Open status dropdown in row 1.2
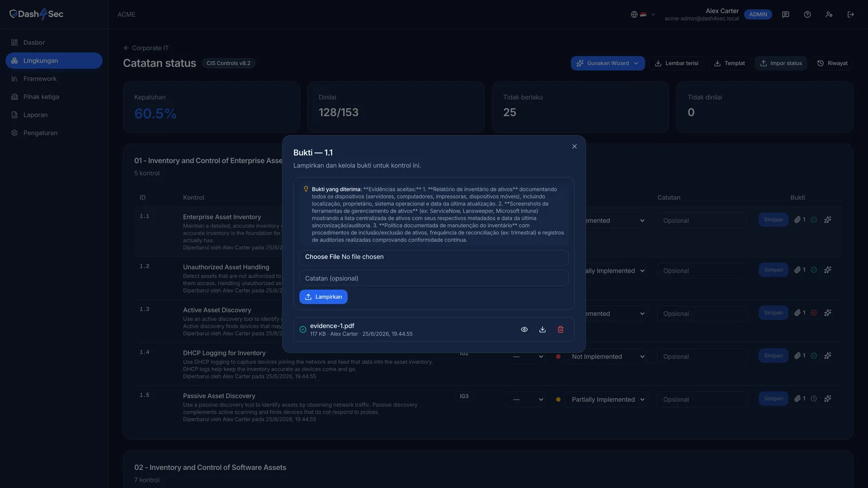Image resolution: width=868 pixels, height=488 pixels. (616, 271)
